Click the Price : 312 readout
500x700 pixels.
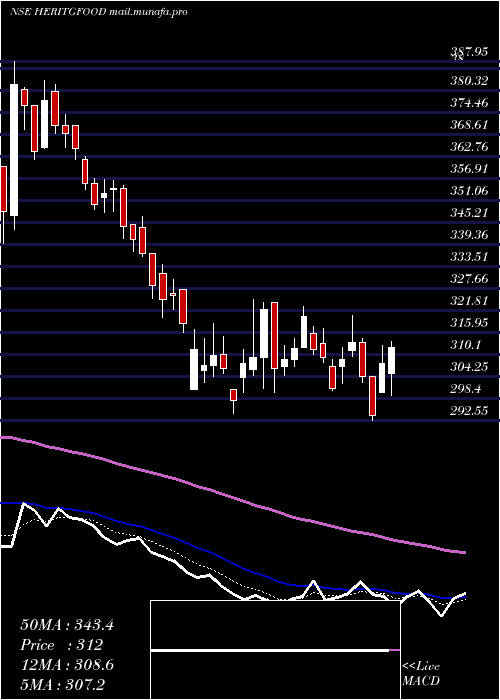click(x=62, y=645)
